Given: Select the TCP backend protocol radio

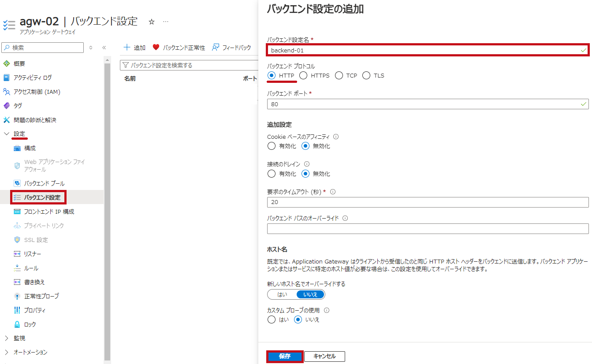Looking at the screenshot, I should tap(339, 75).
